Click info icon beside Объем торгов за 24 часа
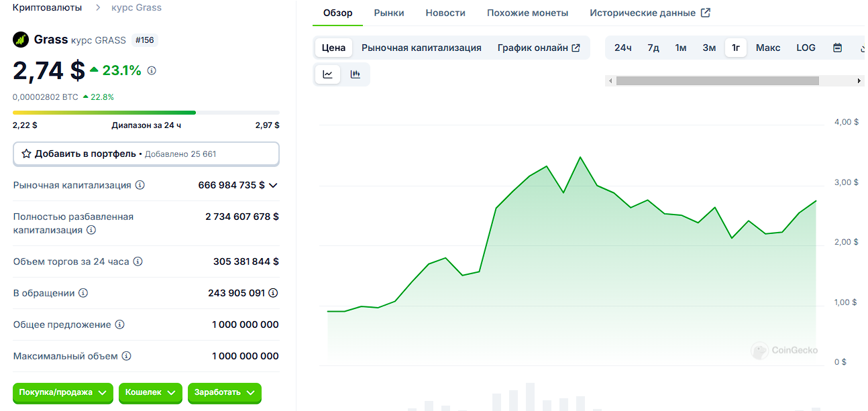Viewport: 868px width, 411px height. click(138, 261)
